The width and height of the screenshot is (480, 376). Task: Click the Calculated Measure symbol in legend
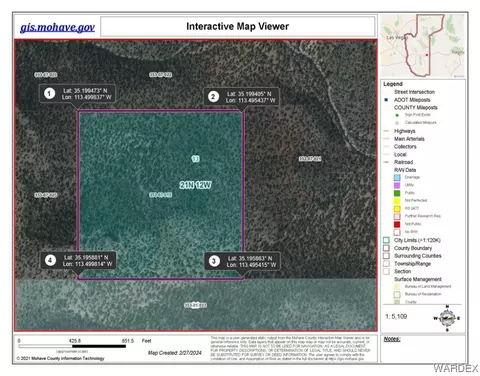(x=397, y=123)
